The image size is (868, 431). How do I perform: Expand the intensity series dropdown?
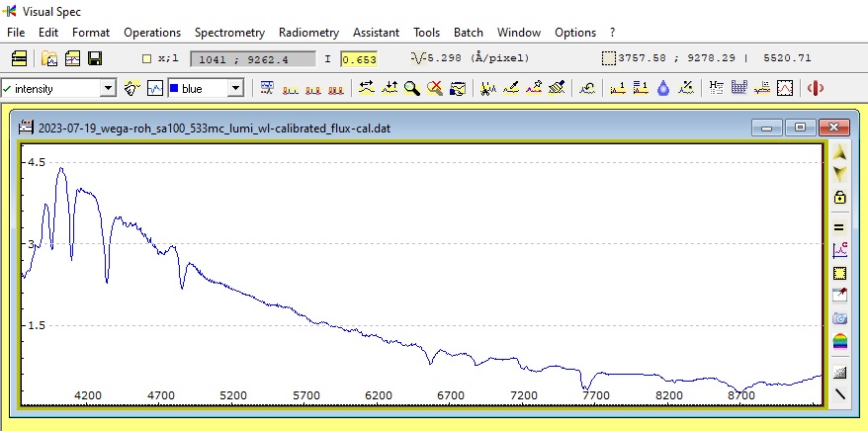tap(108, 89)
